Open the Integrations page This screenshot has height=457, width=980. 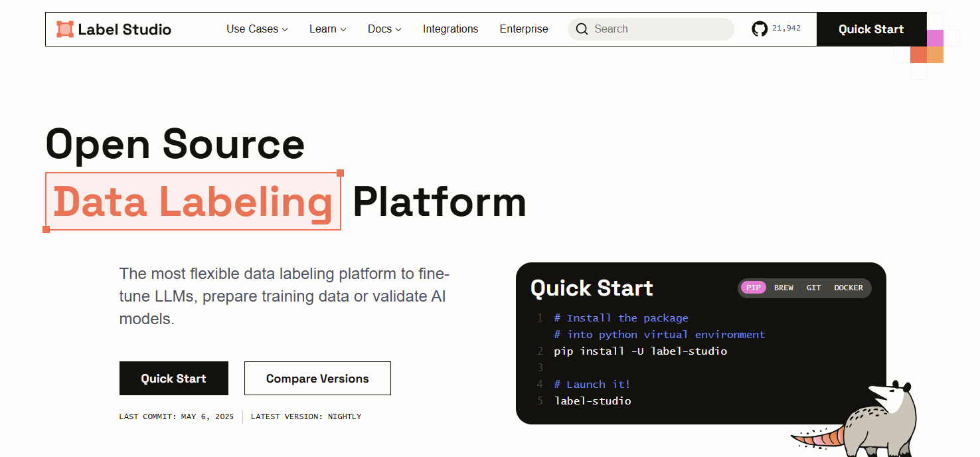coord(450,29)
